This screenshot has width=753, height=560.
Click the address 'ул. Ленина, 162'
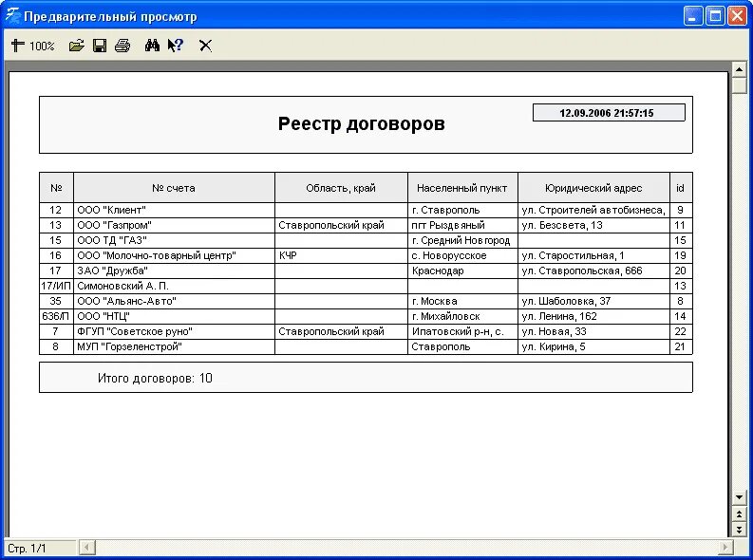[593, 317]
